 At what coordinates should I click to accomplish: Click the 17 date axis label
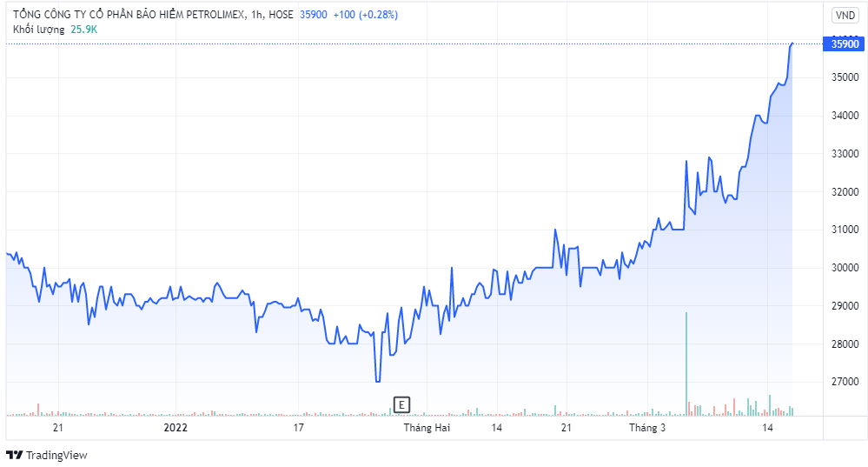(x=298, y=428)
